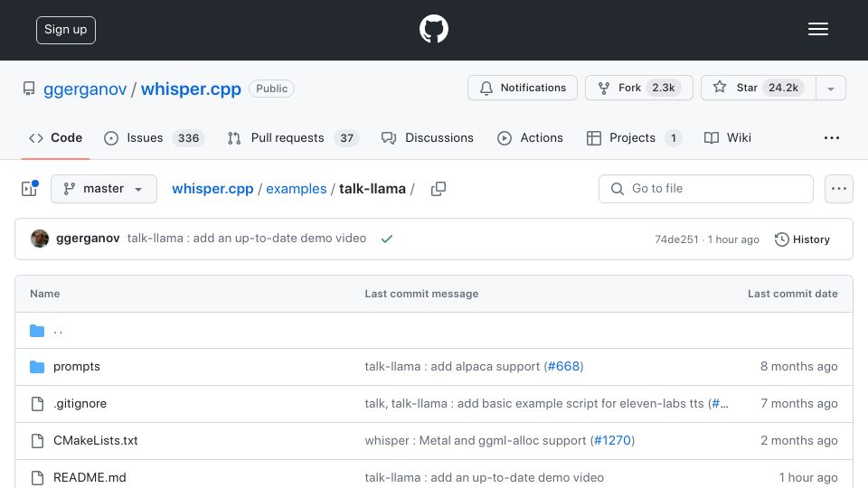Switch to the Code tab
Viewport: 868px width, 488px height.
pos(56,137)
